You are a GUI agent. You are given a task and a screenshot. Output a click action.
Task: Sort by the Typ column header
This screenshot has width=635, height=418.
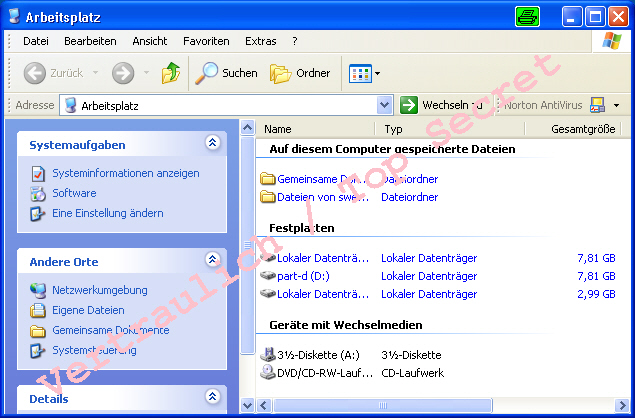click(x=393, y=129)
